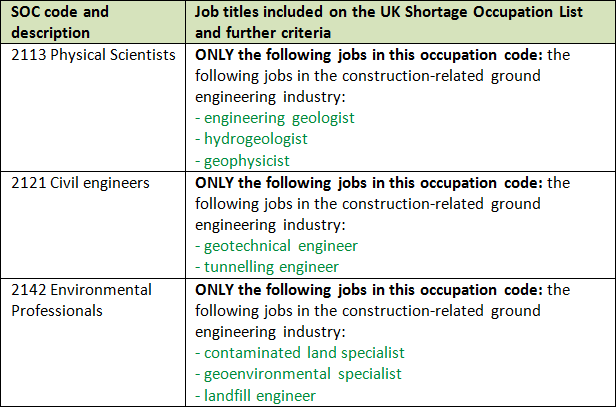The height and width of the screenshot is (407, 616).
Task: Click 'engineering industry:' text in Civil engineers row
Action: tap(270, 224)
